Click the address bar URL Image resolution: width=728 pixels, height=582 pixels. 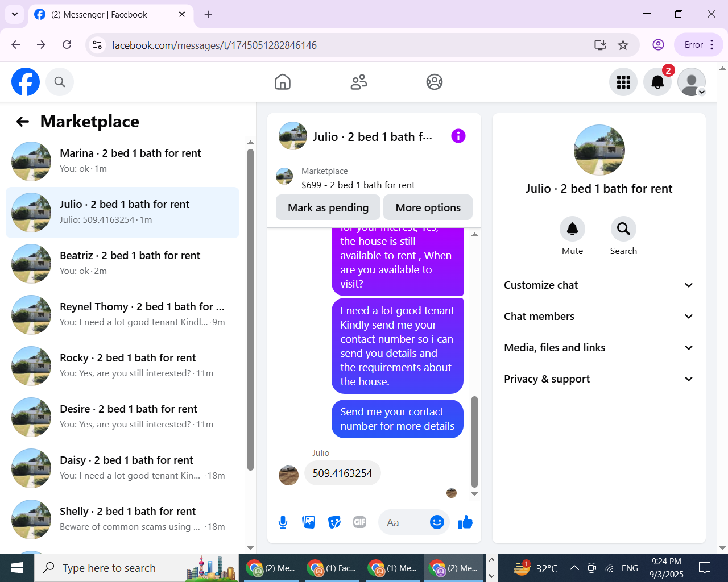point(214,45)
